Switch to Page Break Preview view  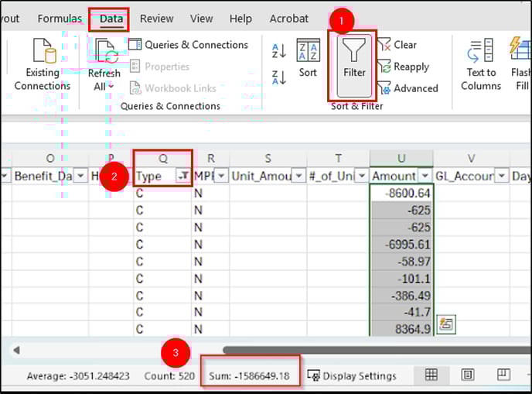coord(503,375)
